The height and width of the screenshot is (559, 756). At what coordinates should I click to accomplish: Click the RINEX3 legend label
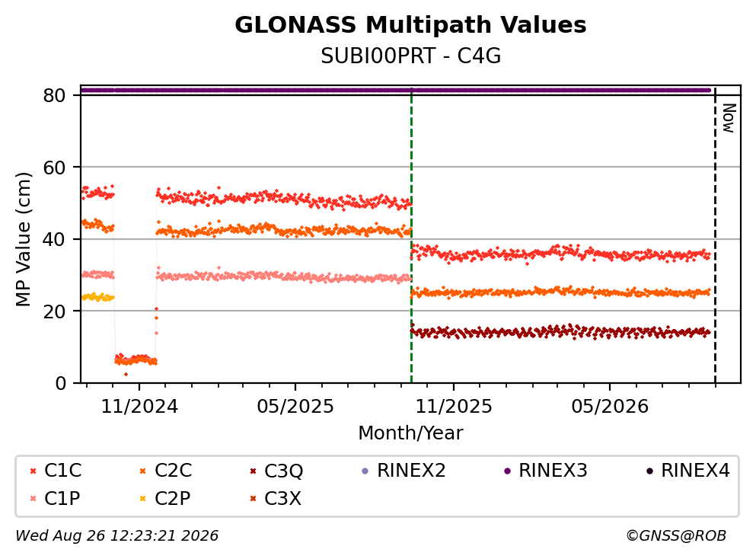[x=553, y=471]
